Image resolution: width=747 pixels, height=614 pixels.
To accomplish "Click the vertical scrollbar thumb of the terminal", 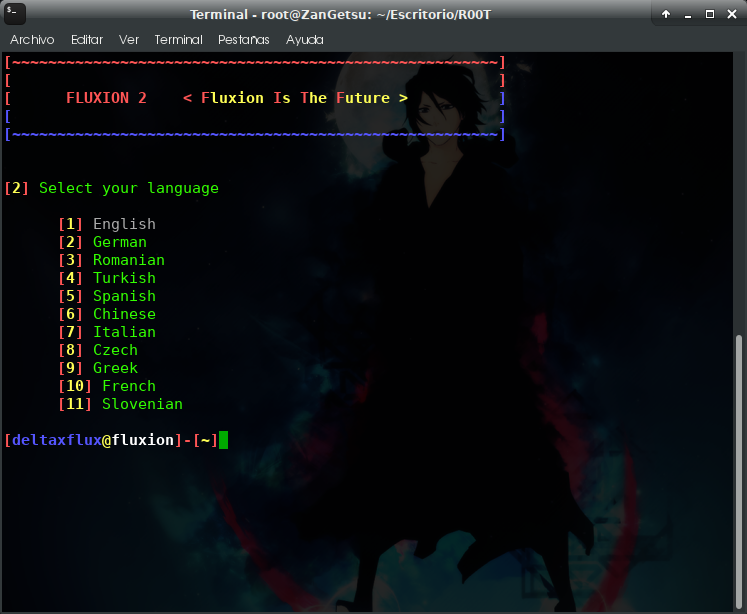I will tap(739, 472).
